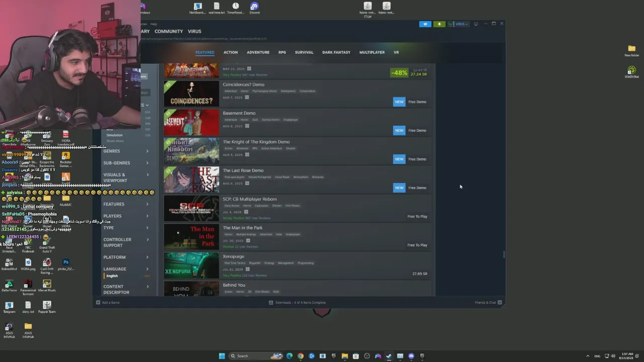Expand the SUB-GENRES filter section
Image resolution: width=644 pixels, height=362 pixels.
(126, 163)
